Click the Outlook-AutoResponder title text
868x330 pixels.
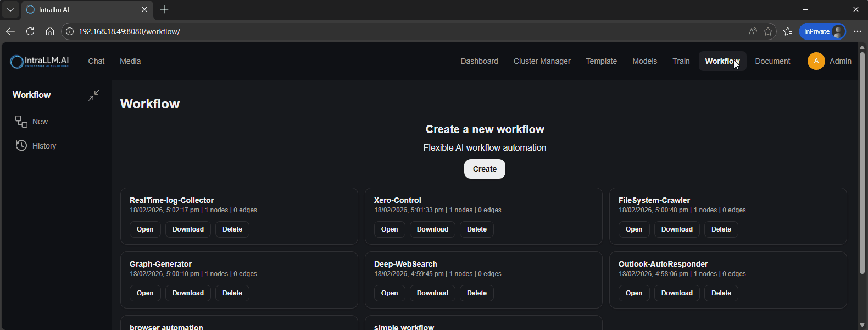coord(663,264)
